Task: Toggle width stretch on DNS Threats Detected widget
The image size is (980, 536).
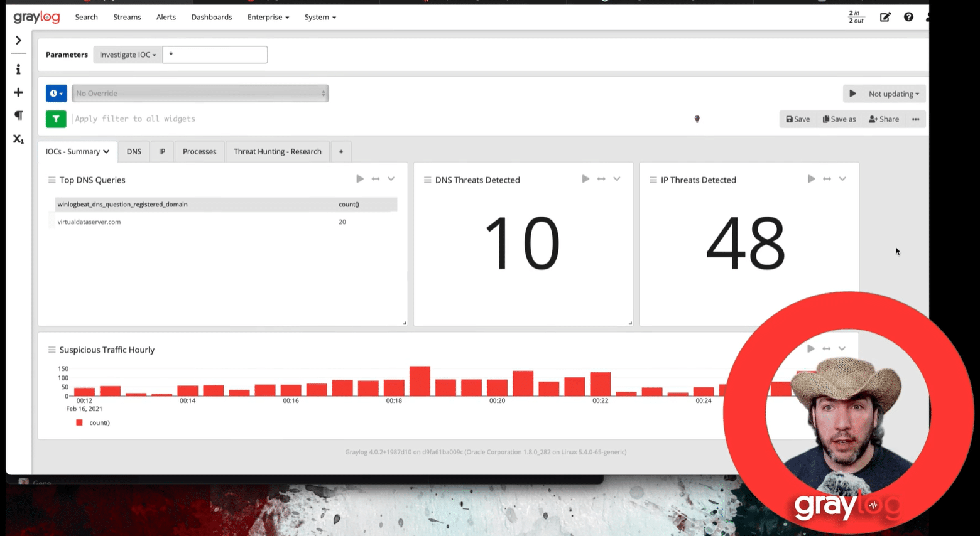Action: (601, 179)
